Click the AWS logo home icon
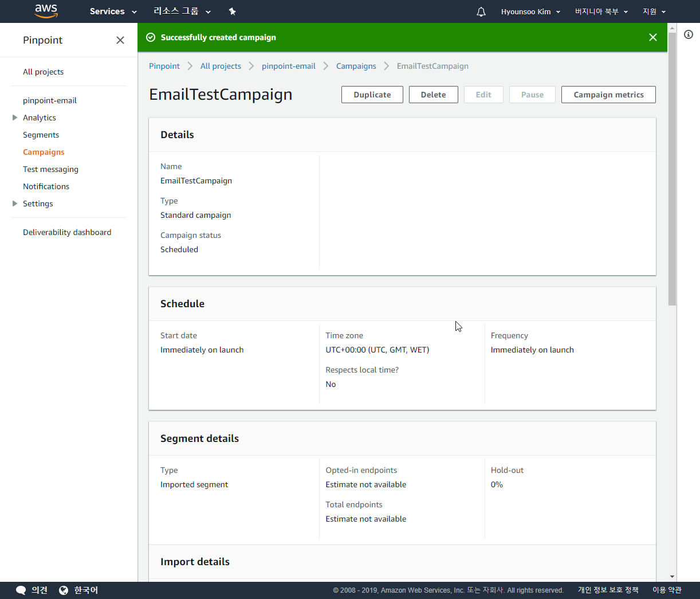Image resolution: width=700 pixels, height=599 pixels. click(46, 11)
